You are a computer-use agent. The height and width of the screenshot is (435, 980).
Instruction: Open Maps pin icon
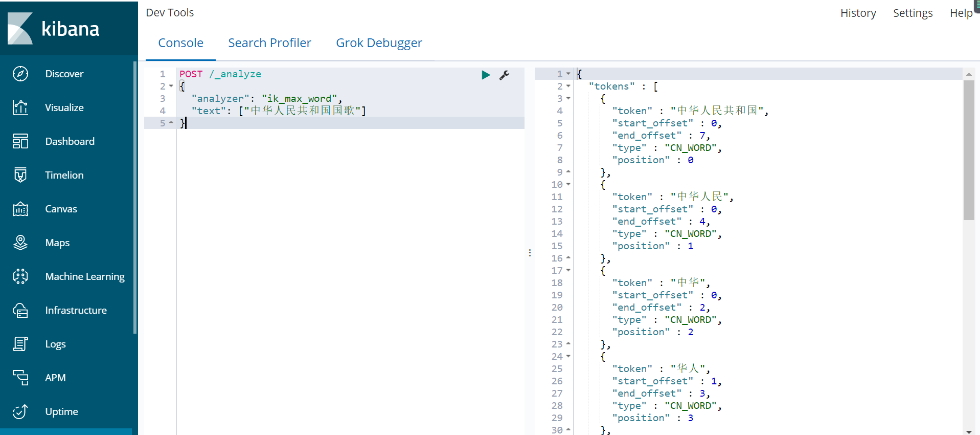20,243
